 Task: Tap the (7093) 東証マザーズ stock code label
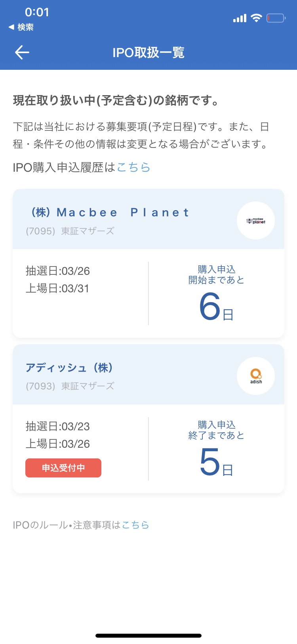pyautogui.click(x=70, y=386)
